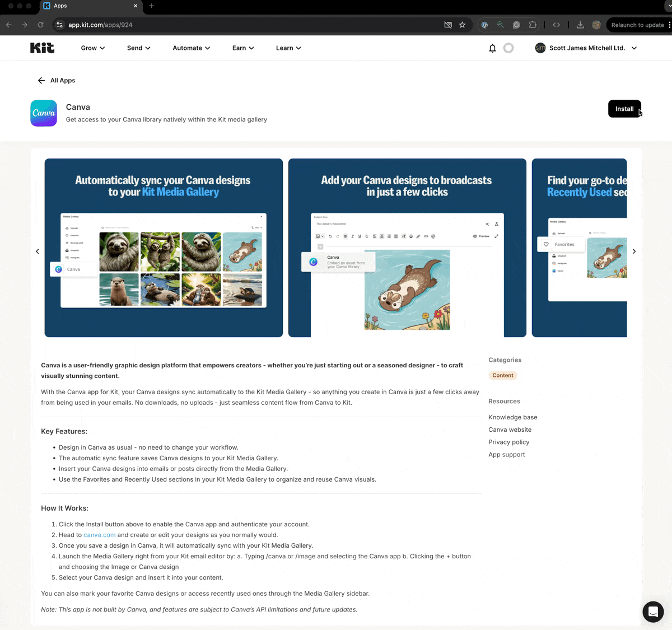The width and height of the screenshot is (672, 630).
Task: Click the Key Features heading
Action: 64,431
